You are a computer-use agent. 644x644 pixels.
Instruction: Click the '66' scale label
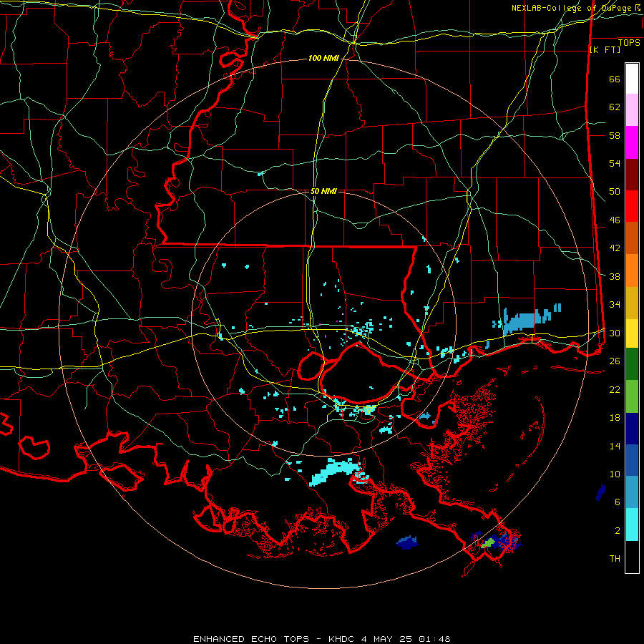615,79
